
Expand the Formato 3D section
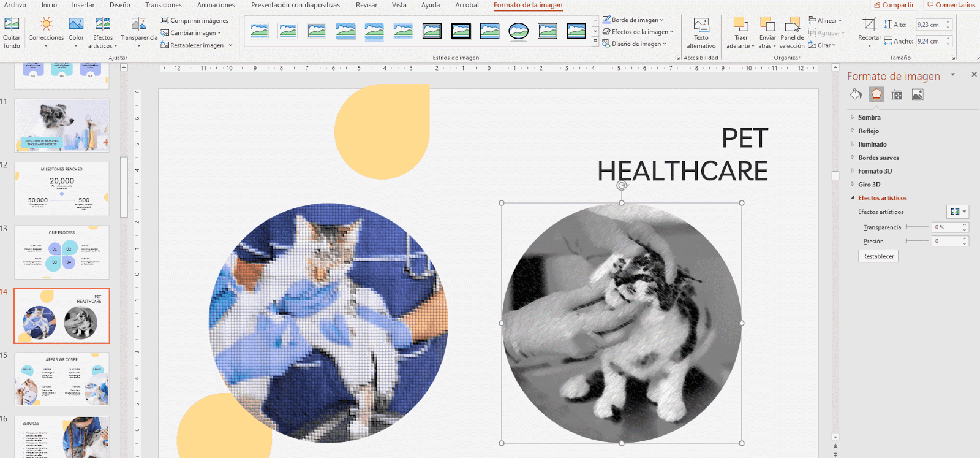[x=875, y=171]
